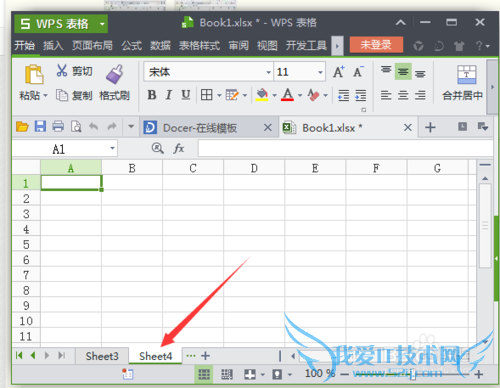Add a new worksheet
500x388 pixels.
point(206,356)
